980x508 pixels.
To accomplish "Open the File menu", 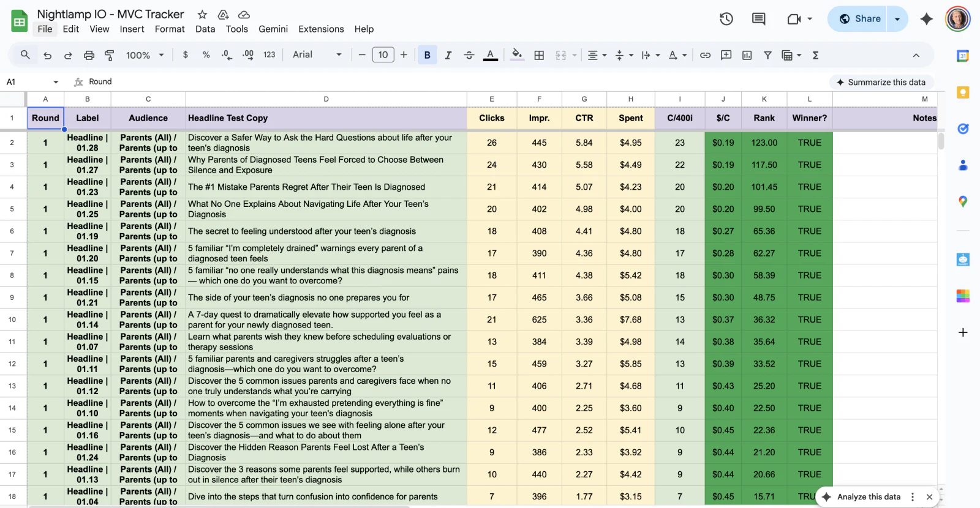I will (x=45, y=29).
